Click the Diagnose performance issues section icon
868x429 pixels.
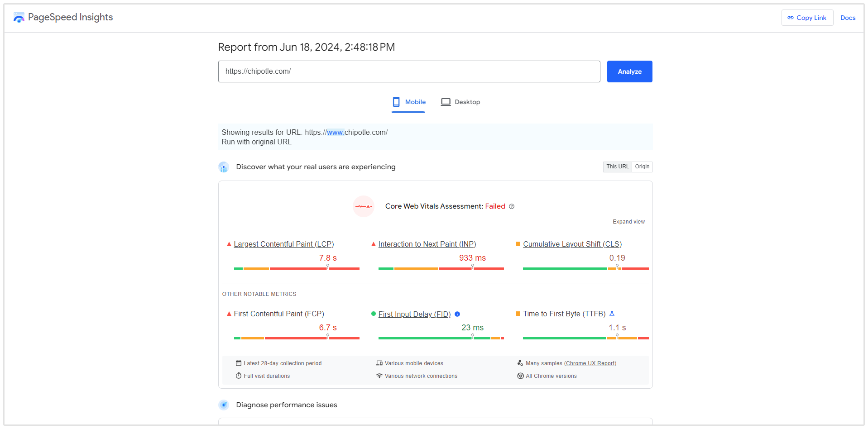(x=224, y=405)
